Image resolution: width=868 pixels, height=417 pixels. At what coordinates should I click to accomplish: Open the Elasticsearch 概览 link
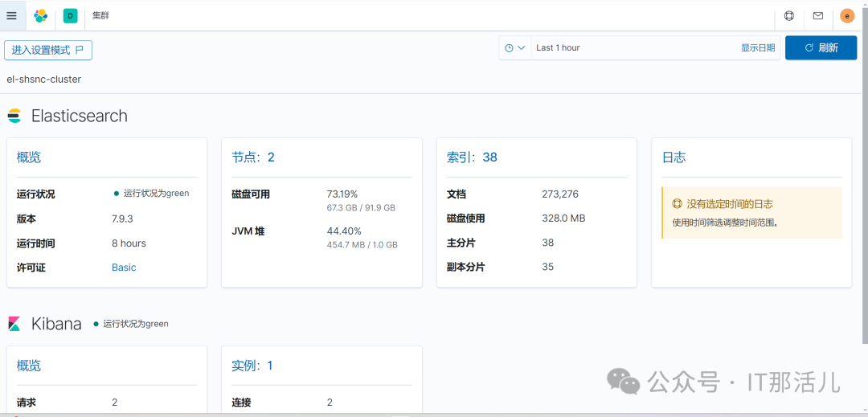pos(29,157)
